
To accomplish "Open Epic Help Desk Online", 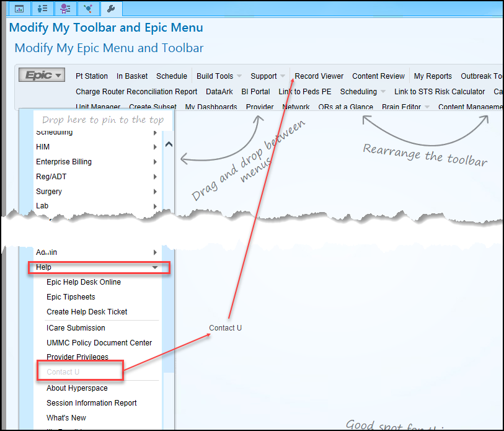I will pos(84,282).
